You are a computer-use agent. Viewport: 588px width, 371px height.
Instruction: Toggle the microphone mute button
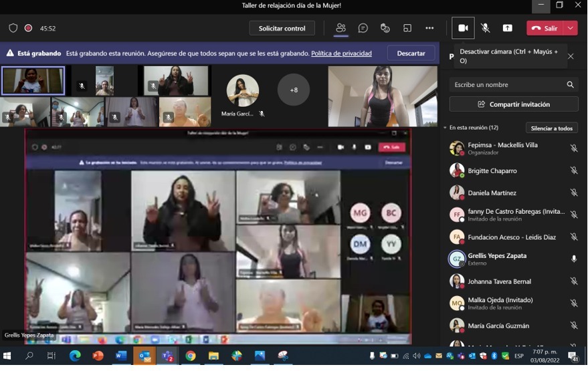485,28
